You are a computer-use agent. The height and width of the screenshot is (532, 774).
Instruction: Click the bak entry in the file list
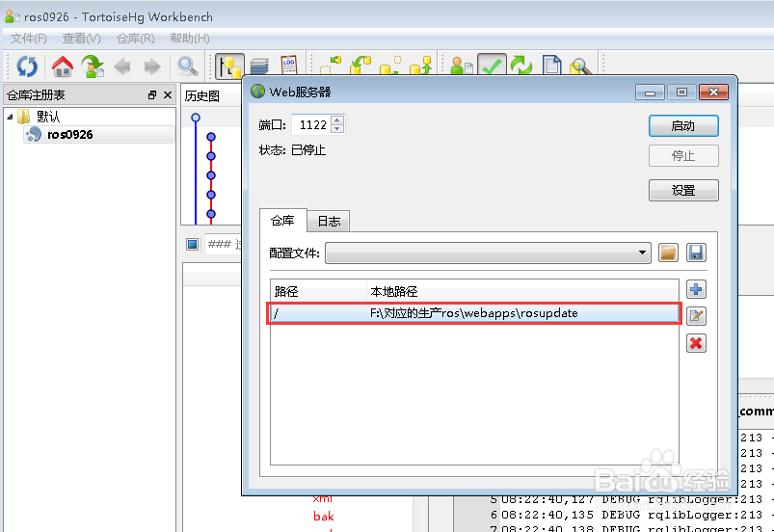(323, 517)
